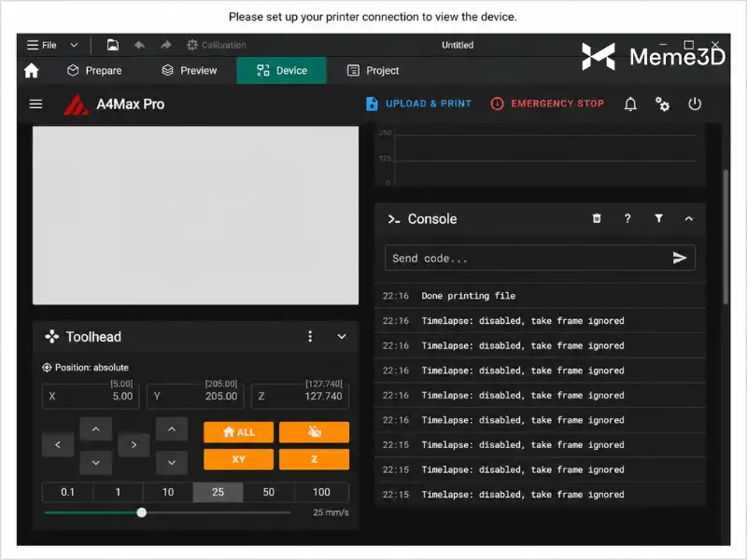The image size is (747, 560).
Task: Click the webcam preview area
Action: [195, 216]
